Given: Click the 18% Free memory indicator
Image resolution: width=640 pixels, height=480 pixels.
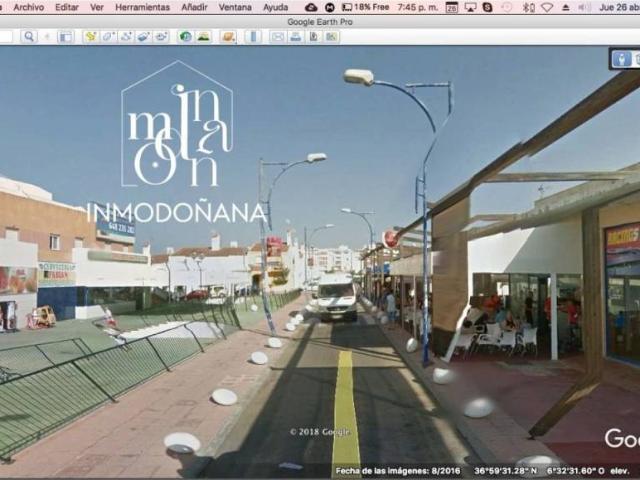Looking at the screenshot, I should (365, 7).
